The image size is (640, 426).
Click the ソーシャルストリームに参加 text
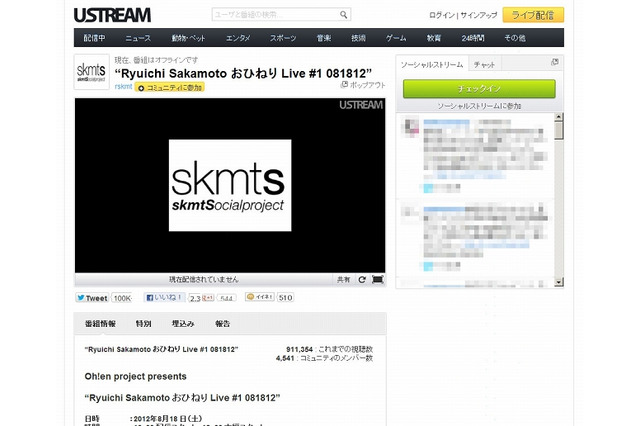[479, 106]
